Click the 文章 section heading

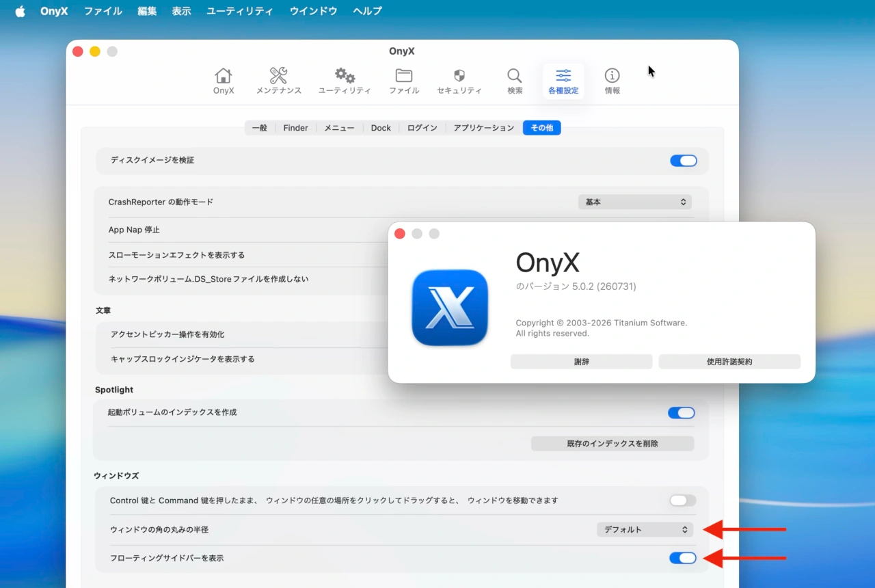[103, 310]
